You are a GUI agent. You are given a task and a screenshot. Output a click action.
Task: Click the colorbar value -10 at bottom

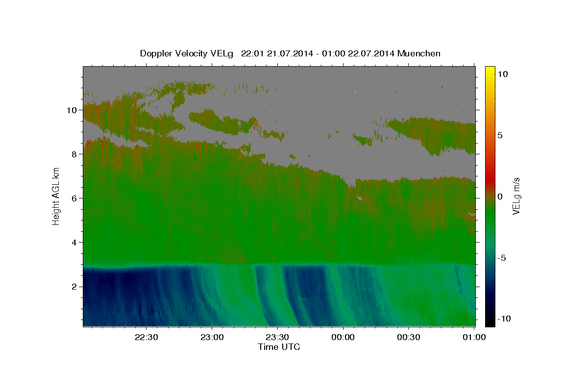tap(505, 319)
